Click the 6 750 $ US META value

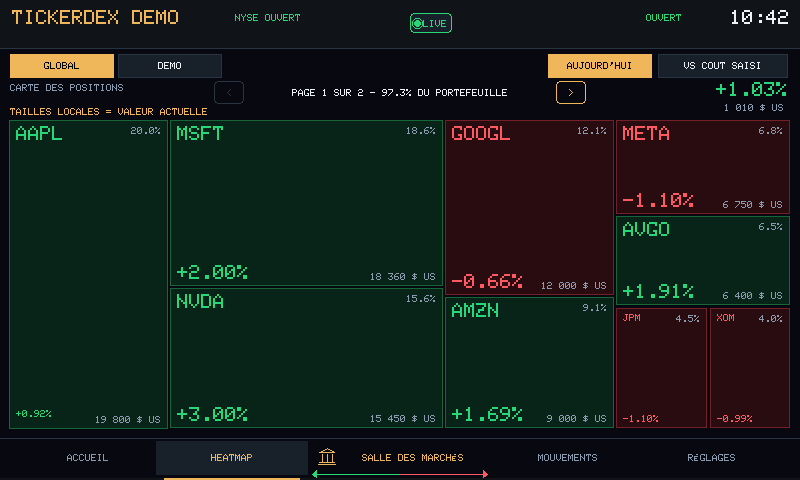click(753, 205)
